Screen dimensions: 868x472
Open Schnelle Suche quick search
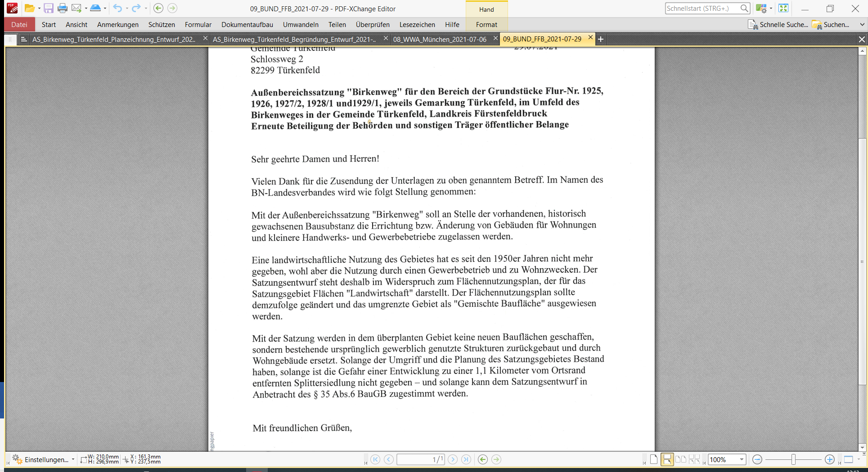tap(778, 24)
